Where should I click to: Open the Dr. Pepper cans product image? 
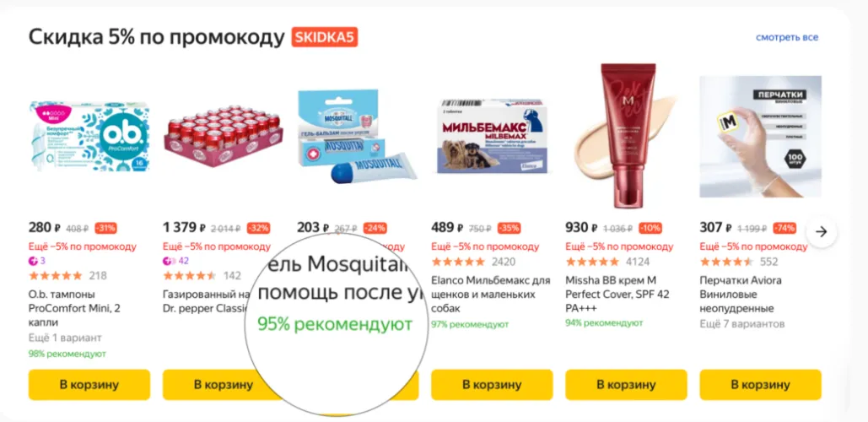[223, 138]
